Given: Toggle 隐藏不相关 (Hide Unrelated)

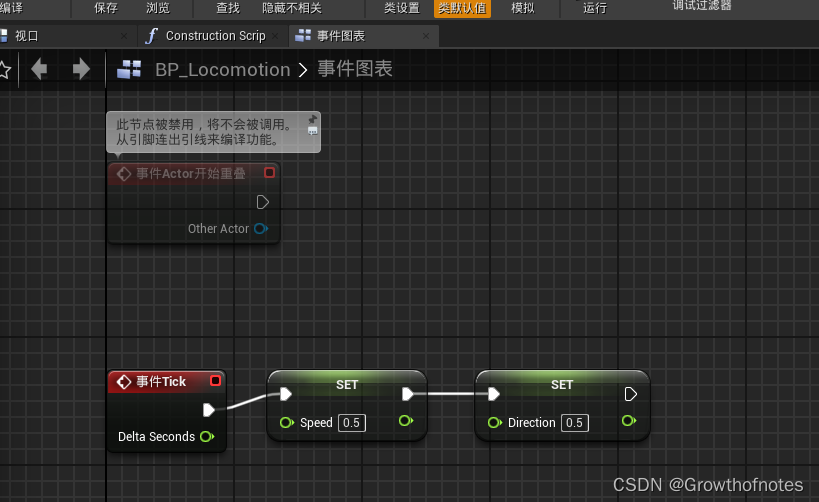Looking at the screenshot, I should [x=292, y=8].
